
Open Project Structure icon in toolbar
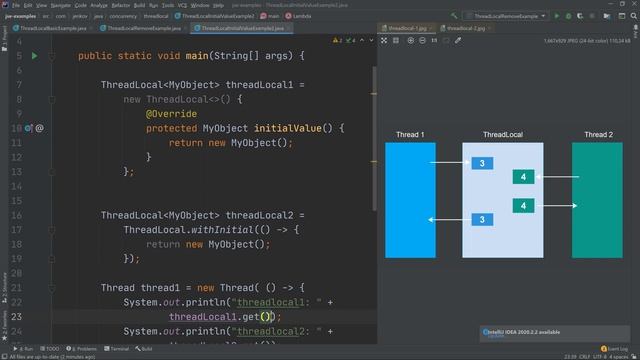(607, 16)
